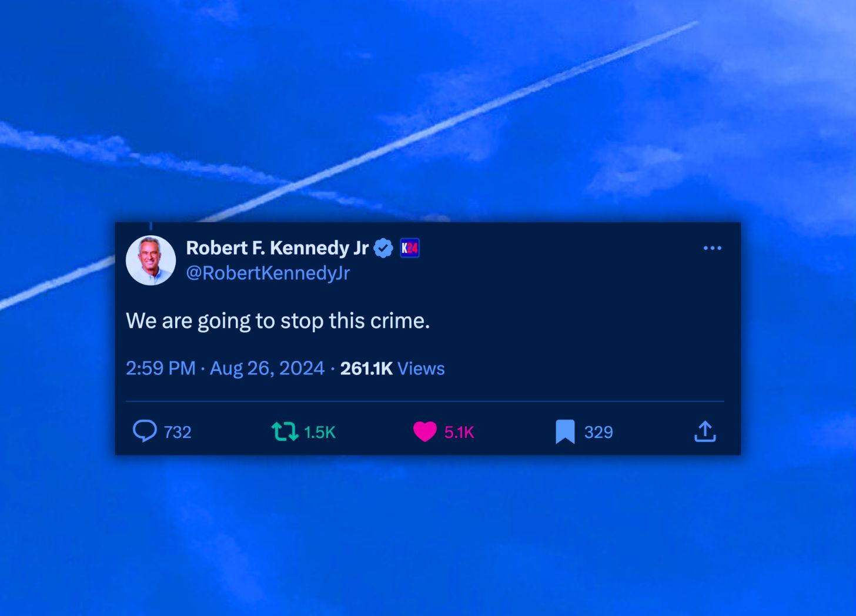This screenshot has width=856, height=616.
Task: Repost the tweet using the arrows icon
Action: [285, 431]
